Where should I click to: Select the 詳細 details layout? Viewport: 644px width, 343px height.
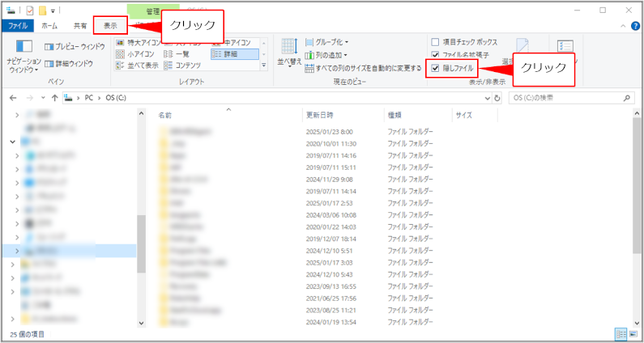pyautogui.click(x=236, y=54)
